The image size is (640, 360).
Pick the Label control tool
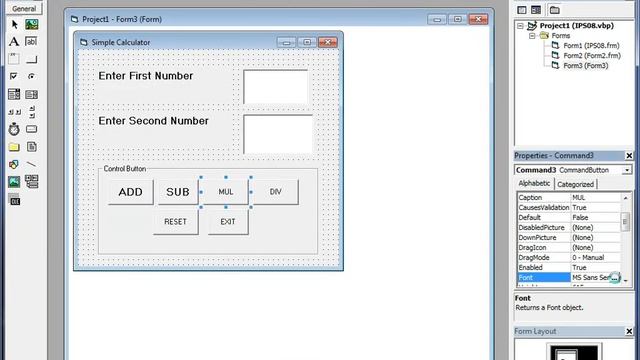[14, 42]
